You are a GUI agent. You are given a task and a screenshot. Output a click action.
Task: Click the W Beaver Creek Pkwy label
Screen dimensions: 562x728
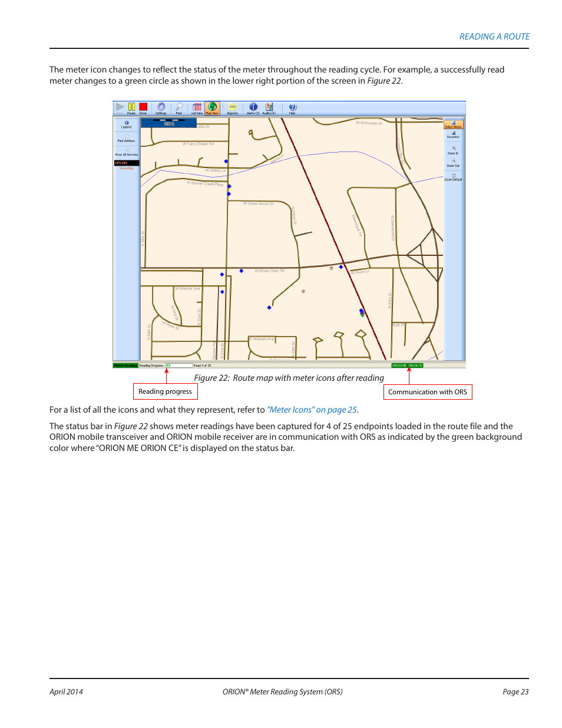coord(205,183)
